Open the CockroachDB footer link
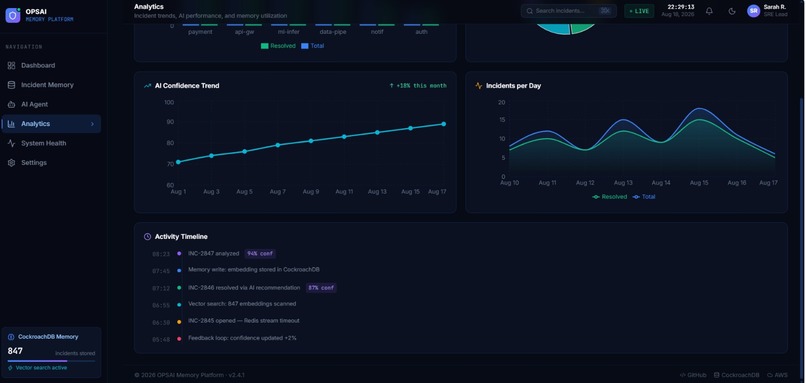The image size is (806, 383). (737, 375)
